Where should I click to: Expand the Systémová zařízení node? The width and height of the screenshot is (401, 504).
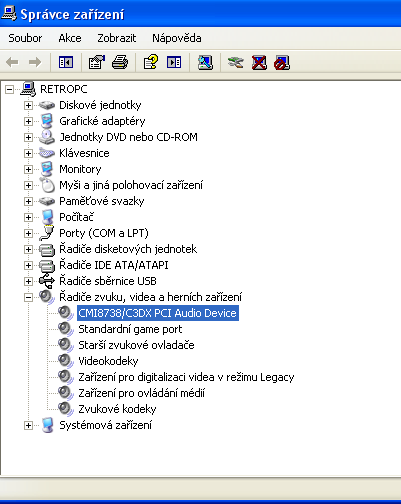(28, 425)
